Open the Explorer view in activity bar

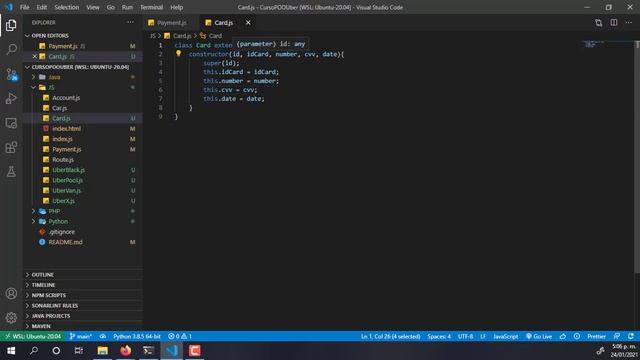click(11, 25)
